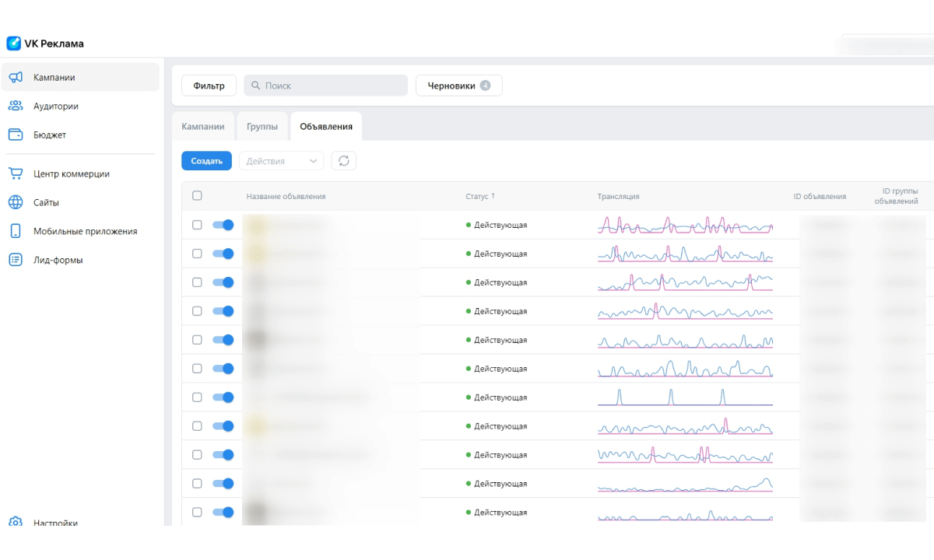
Task: Click the Аудитории people icon
Action: point(16,107)
